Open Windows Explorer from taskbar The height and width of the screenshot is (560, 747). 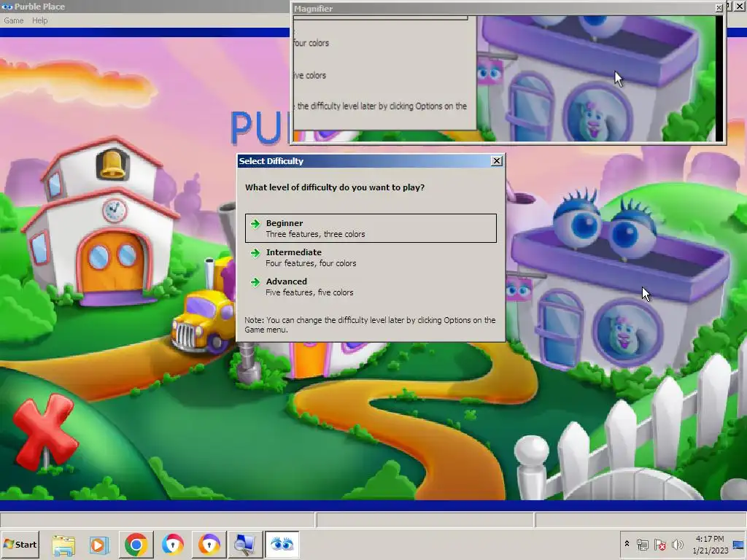tap(63, 545)
